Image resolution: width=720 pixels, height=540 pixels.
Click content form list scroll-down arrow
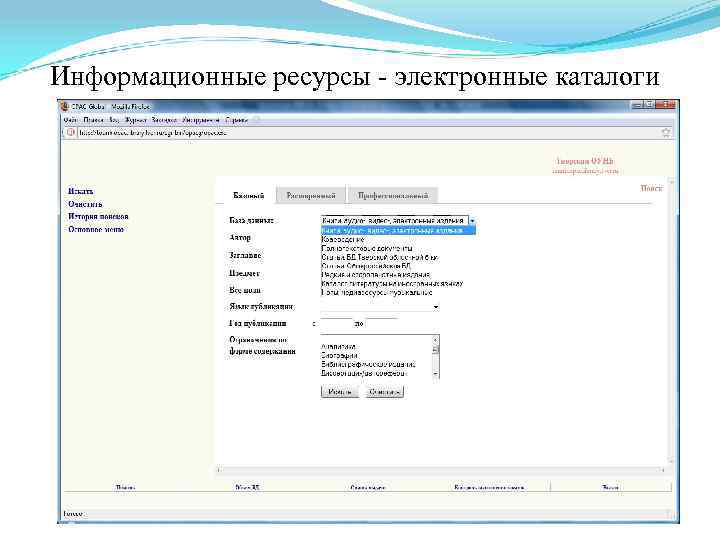(x=436, y=374)
